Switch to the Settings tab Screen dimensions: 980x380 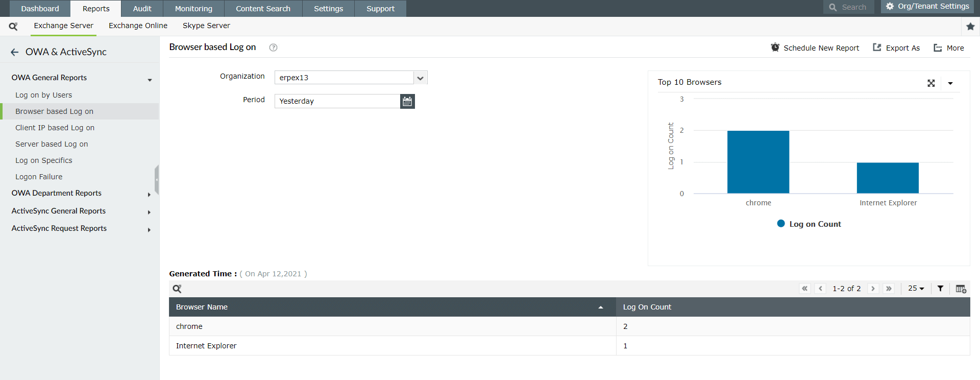(328, 9)
